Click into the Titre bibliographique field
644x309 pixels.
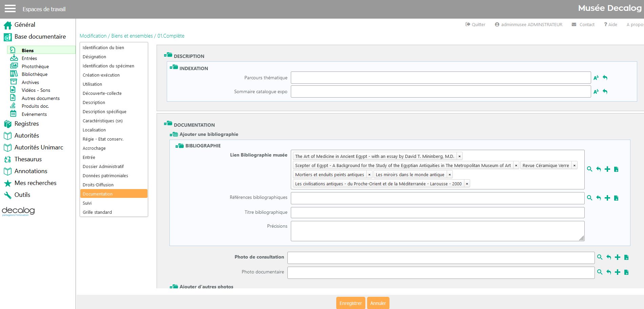pyautogui.click(x=437, y=212)
